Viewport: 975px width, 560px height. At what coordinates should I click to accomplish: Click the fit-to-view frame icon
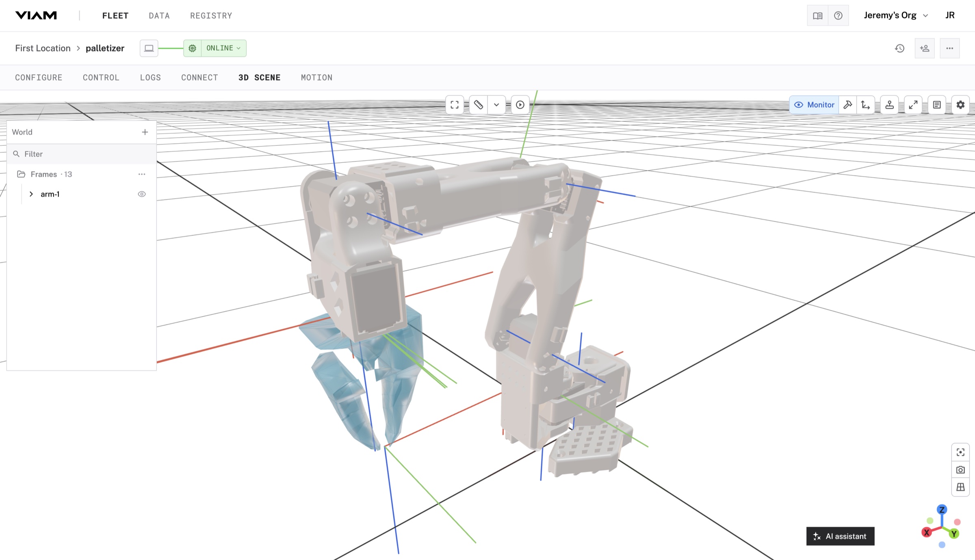(x=455, y=105)
